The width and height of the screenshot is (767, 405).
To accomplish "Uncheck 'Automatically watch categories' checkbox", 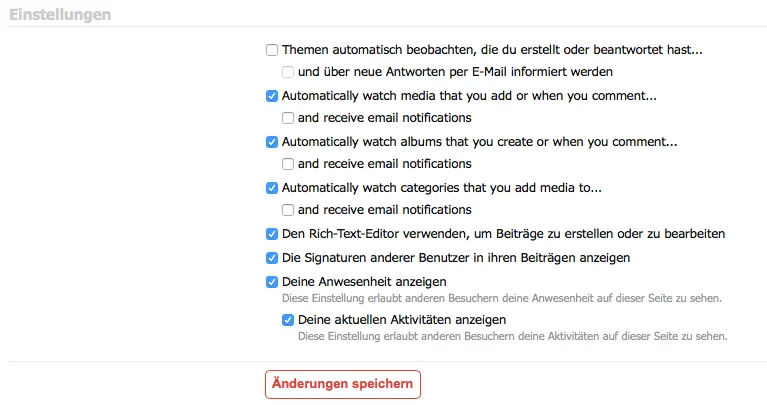I will (272, 187).
